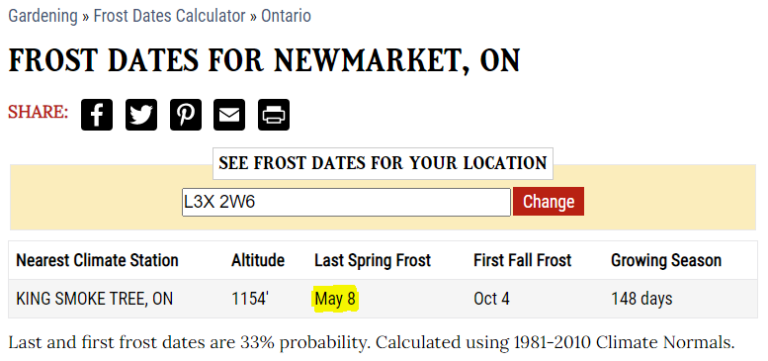768x361 pixels.
Task: Open the Ontario breadcrumb link
Action: pyautogui.click(x=286, y=16)
